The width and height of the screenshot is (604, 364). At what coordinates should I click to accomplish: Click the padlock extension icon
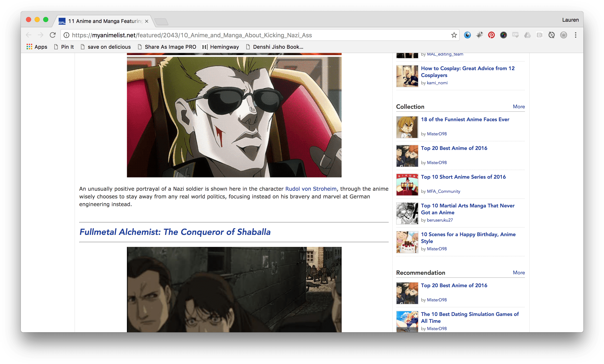[x=564, y=35]
